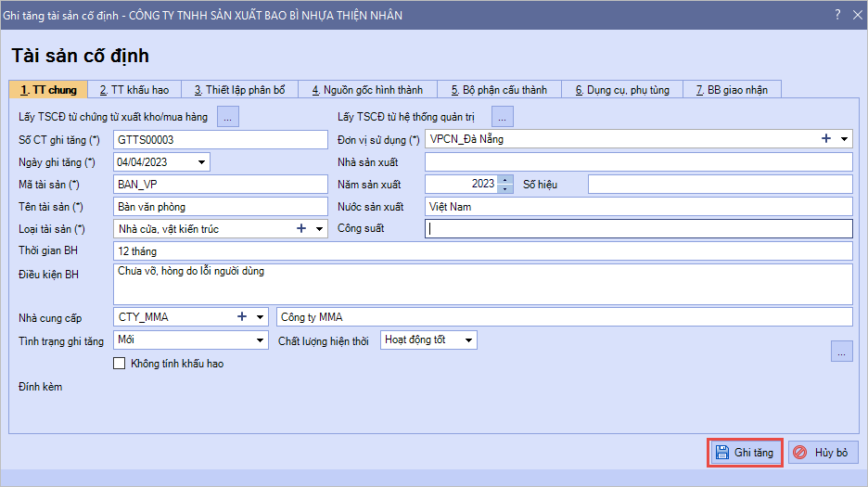Expand the Đơn vị sử dụng dropdown arrow
Viewport: 868px width, 487px height.
point(844,139)
